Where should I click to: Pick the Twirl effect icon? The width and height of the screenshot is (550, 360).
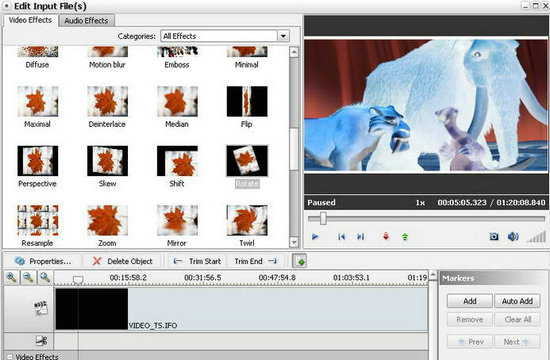point(247,220)
